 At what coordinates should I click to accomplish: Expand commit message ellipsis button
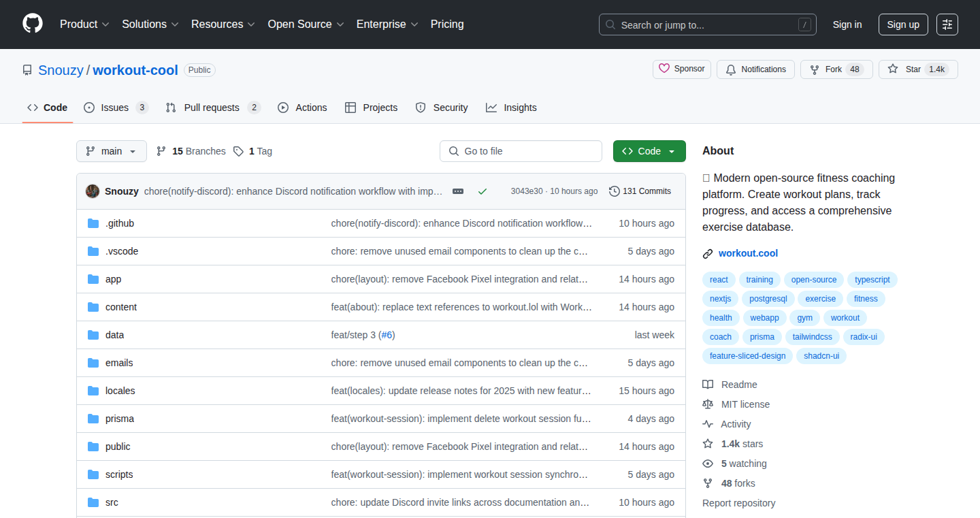tap(458, 191)
